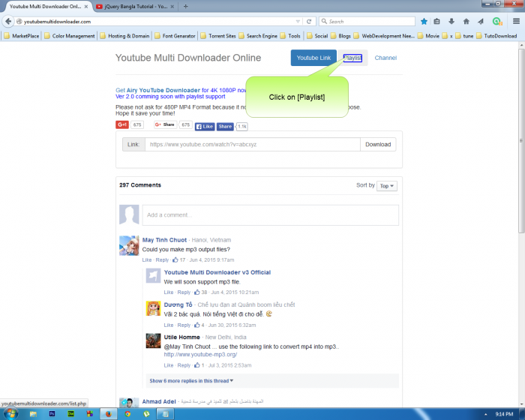
Task: Click Ahmad Adel's profile name
Action: pyautogui.click(x=159, y=401)
